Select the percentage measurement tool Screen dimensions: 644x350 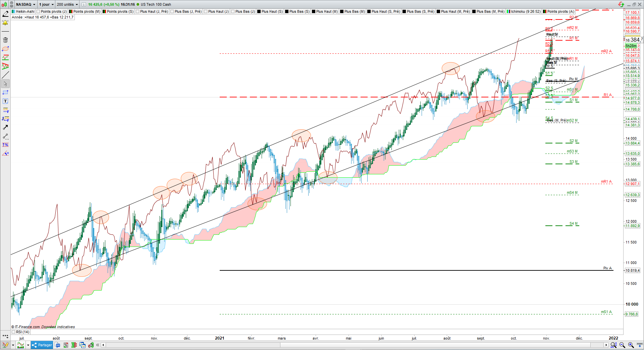(5, 145)
